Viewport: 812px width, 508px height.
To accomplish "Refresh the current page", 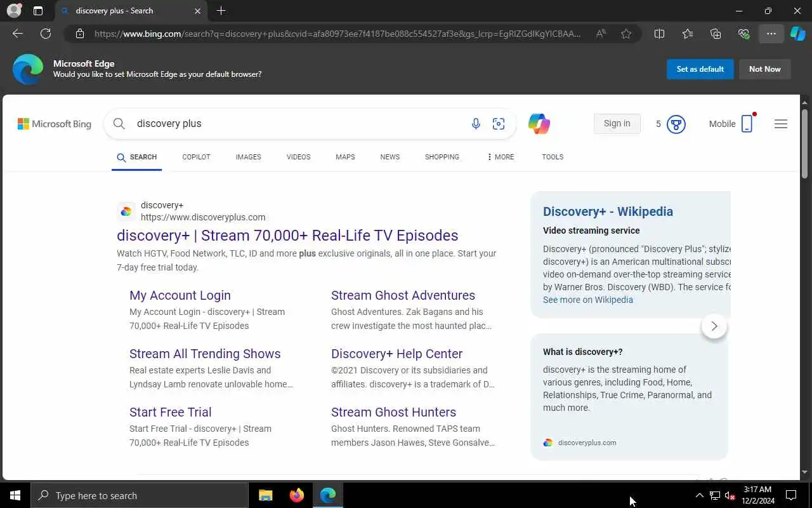I will 46,34.
